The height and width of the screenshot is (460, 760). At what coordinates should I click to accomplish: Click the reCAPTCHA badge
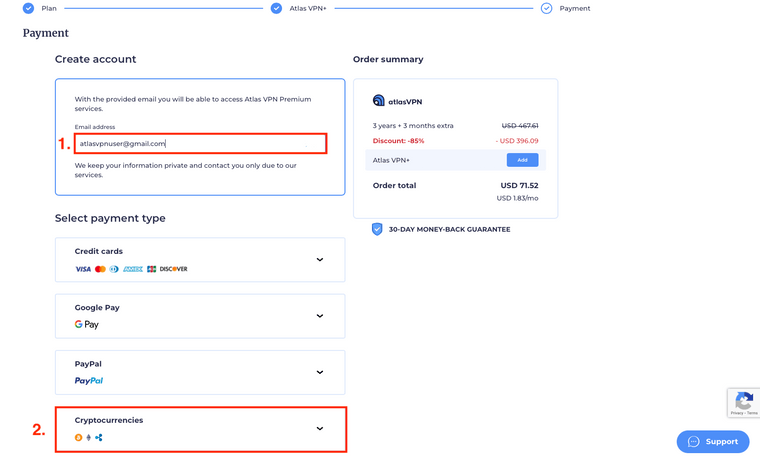pos(744,402)
